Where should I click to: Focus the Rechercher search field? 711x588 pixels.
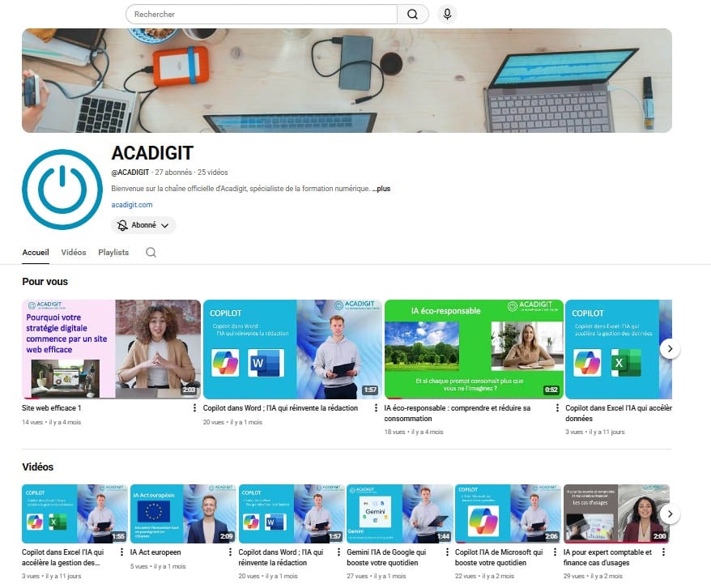pos(262,14)
